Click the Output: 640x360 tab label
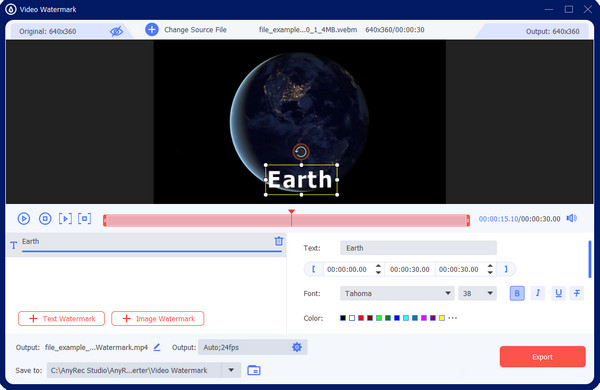600x390 pixels. (x=552, y=31)
